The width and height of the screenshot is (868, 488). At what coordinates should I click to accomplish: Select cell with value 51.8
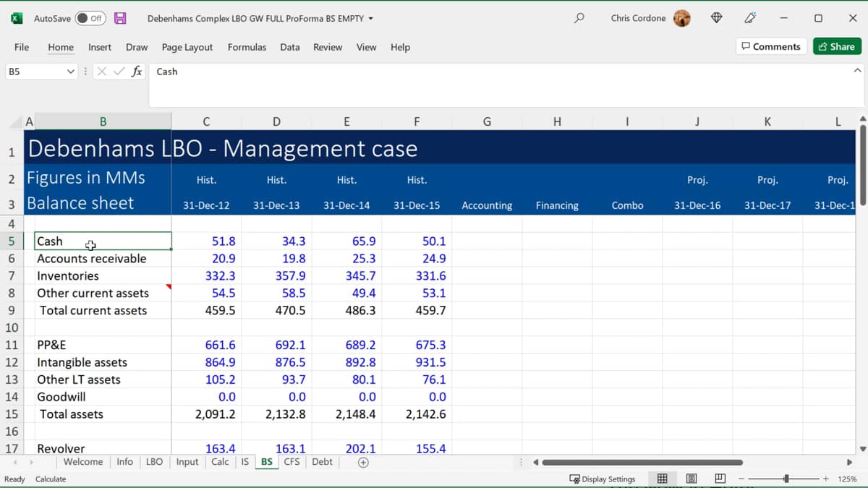[206, 241]
